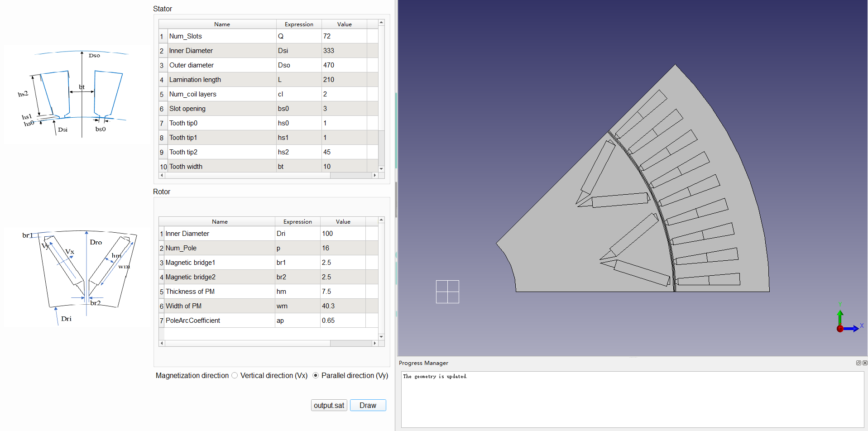Click stator Name column header
The image size is (868, 431).
(222, 24)
